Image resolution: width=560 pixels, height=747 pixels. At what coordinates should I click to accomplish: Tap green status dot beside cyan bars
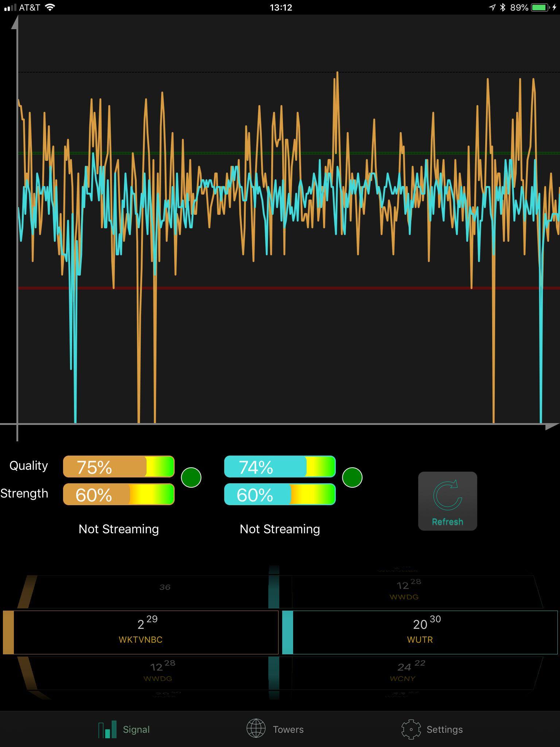352,477
